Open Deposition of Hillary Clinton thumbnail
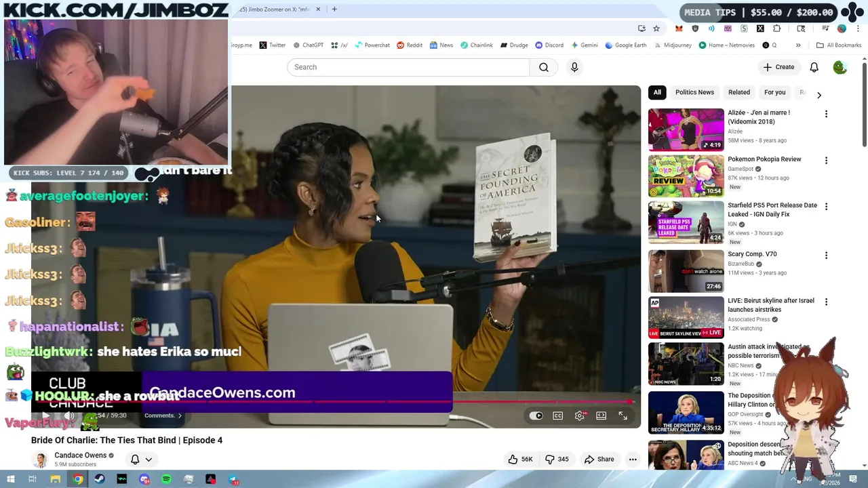 686,412
